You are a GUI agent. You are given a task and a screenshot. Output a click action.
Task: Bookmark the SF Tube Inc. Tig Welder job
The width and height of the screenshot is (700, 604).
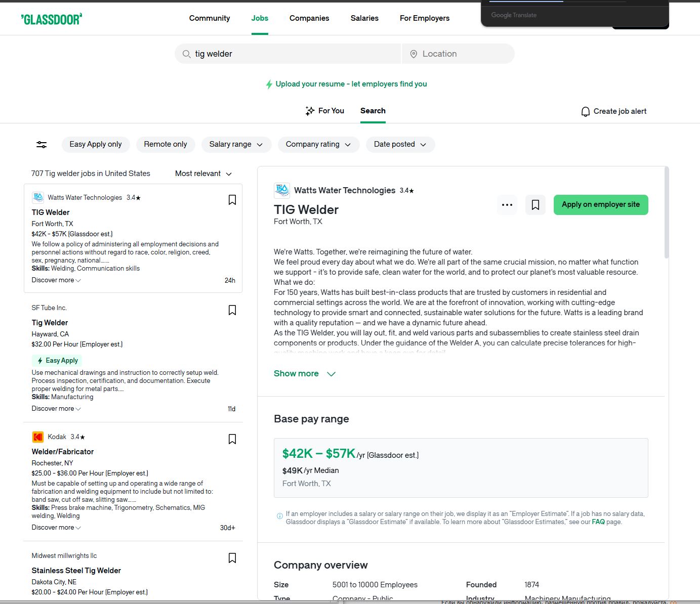[x=232, y=310]
